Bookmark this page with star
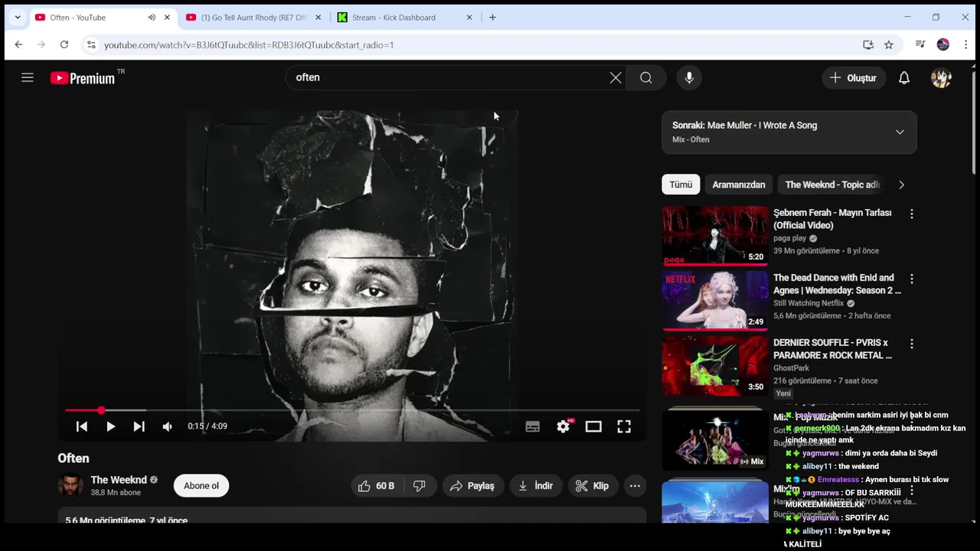Image resolution: width=980 pixels, height=551 pixels. pos(889,45)
